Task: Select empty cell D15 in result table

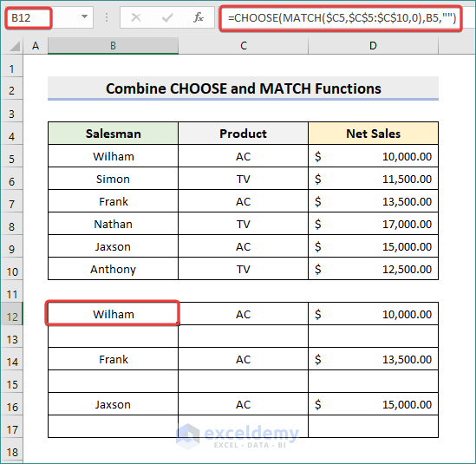Action: click(373, 381)
